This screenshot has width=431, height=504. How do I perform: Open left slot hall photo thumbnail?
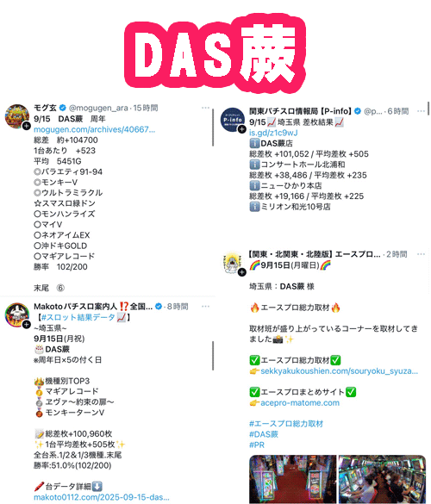click(293, 479)
